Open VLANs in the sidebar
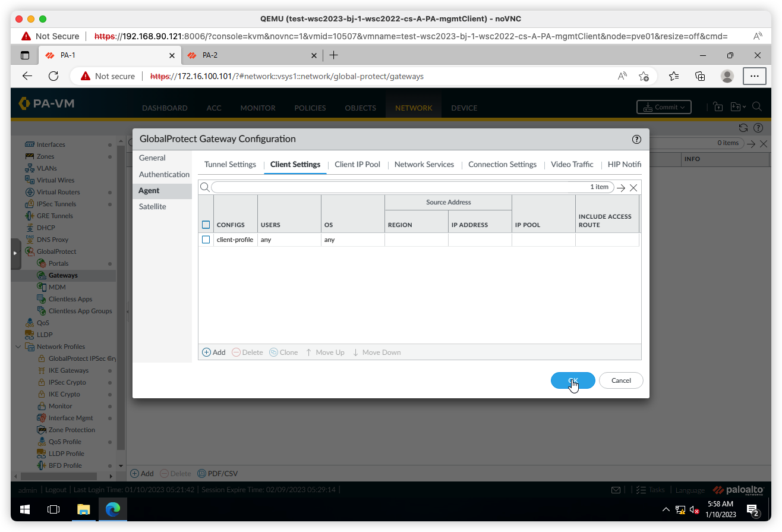The image size is (782, 532). pos(46,168)
